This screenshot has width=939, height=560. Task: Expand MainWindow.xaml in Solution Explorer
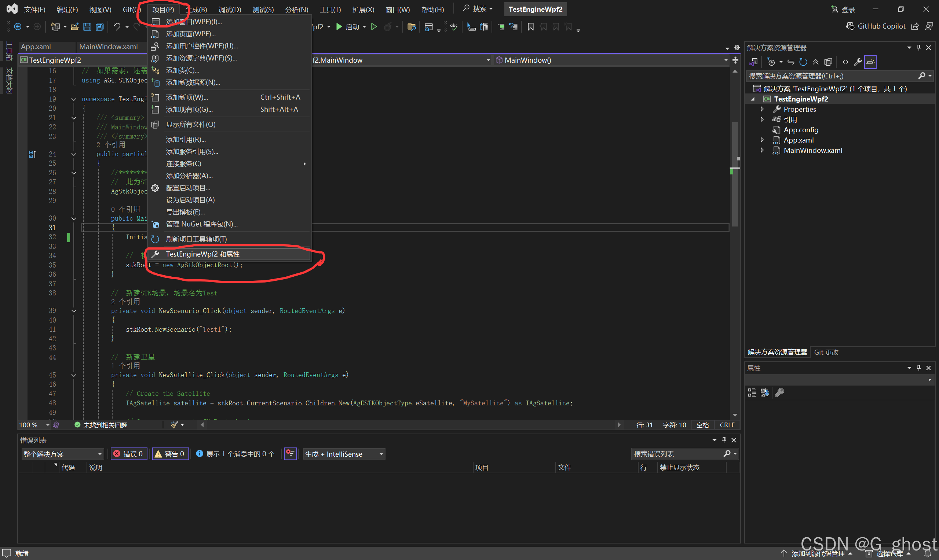(x=762, y=150)
